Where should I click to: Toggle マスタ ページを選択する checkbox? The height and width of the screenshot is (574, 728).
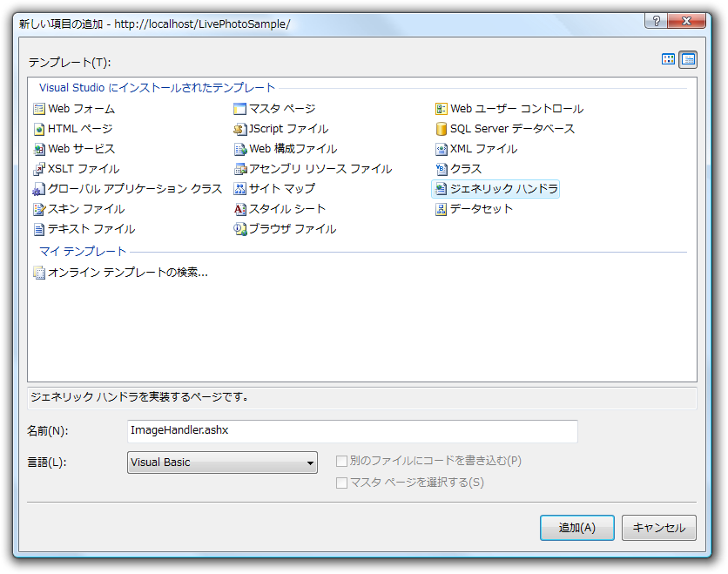click(341, 483)
